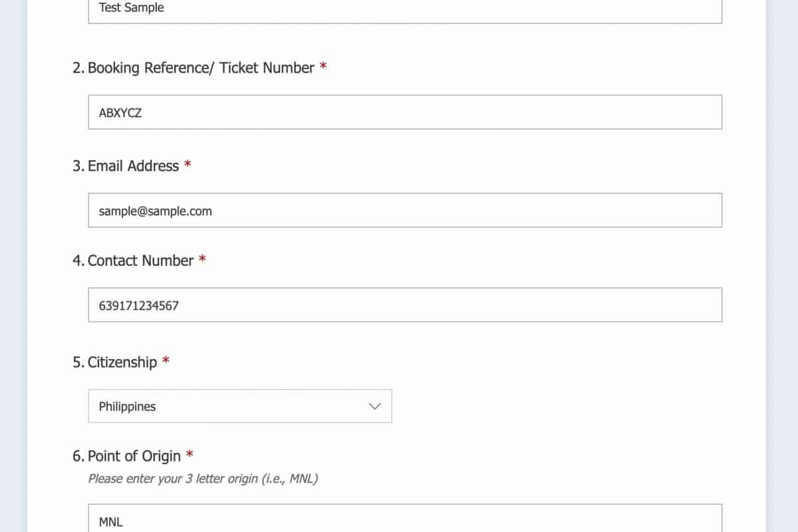Click the red asterisk beside Email Address
The height and width of the screenshot is (532, 798).
(188, 165)
